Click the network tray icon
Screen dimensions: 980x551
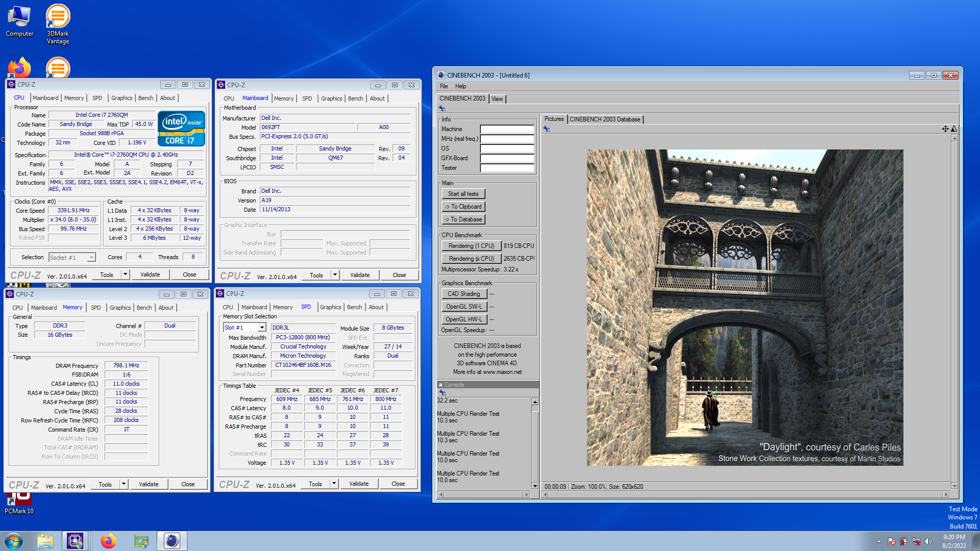click(x=916, y=541)
